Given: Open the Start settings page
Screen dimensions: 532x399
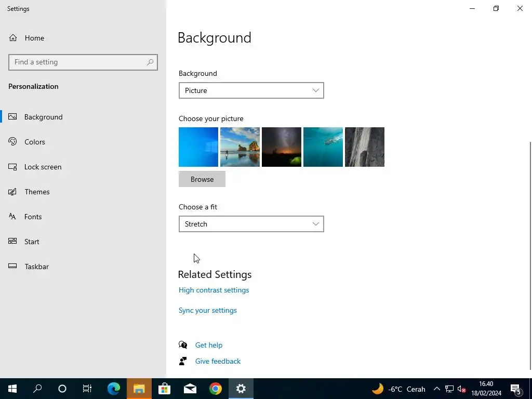Looking at the screenshot, I should point(83,242).
